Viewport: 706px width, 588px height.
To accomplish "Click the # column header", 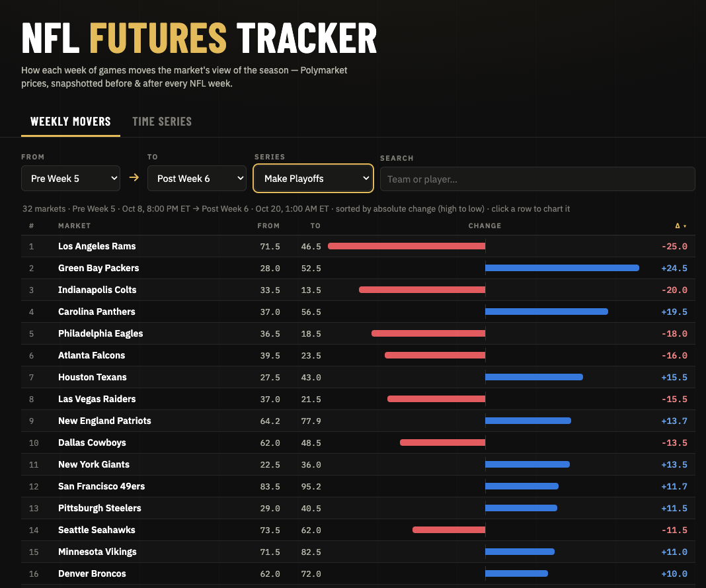I will coord(31,226).
